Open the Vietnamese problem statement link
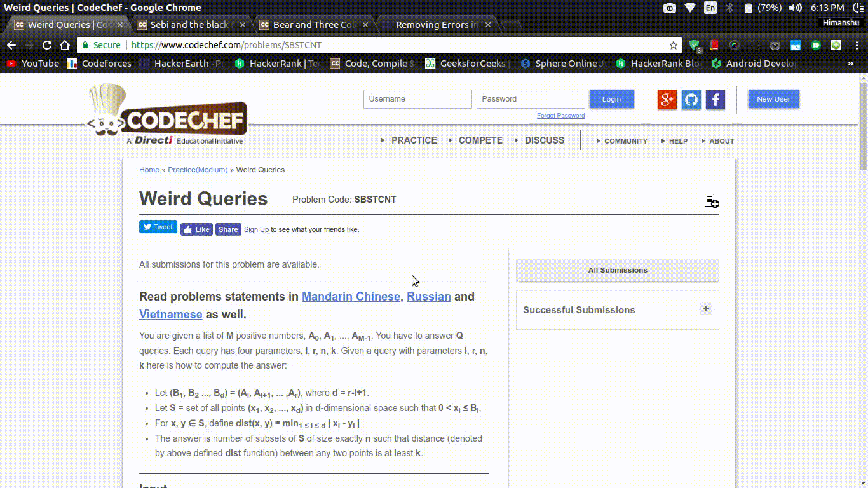The height and width of the screenshot is (488, 868). (x=171, y=315)
